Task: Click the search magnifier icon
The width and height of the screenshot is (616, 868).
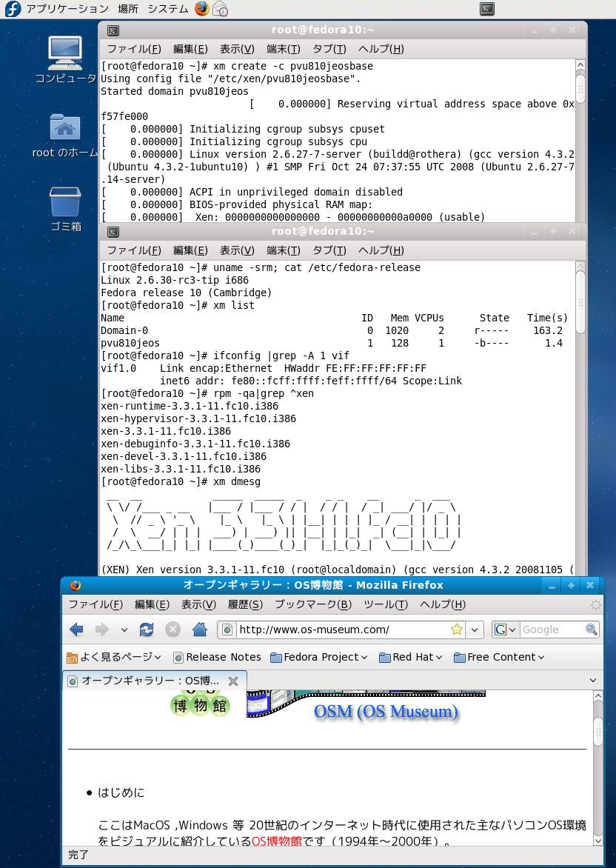Action: coord(591,630)
